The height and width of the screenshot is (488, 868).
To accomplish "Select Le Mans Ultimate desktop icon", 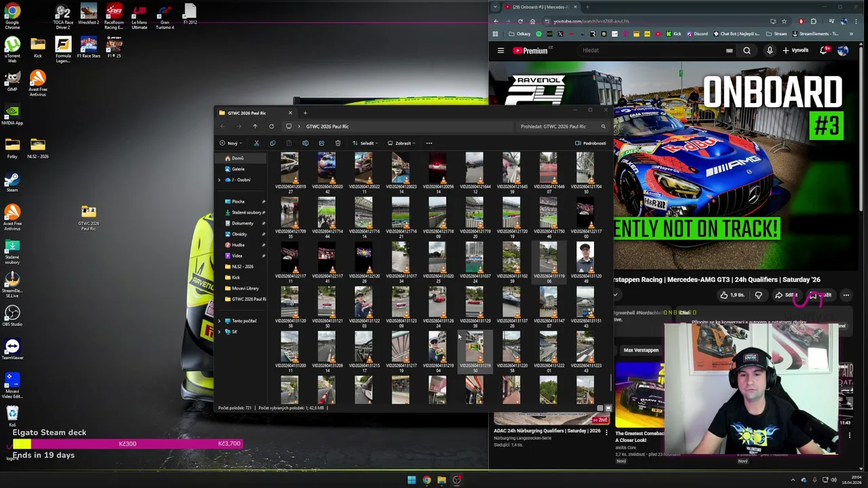I will coord(139,17).
